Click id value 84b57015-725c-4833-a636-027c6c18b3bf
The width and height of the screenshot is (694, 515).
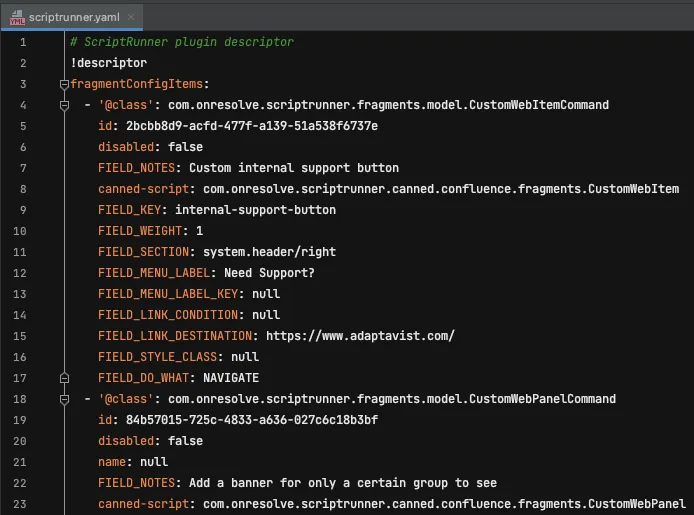pyautogui.click(x=252, y=420)
